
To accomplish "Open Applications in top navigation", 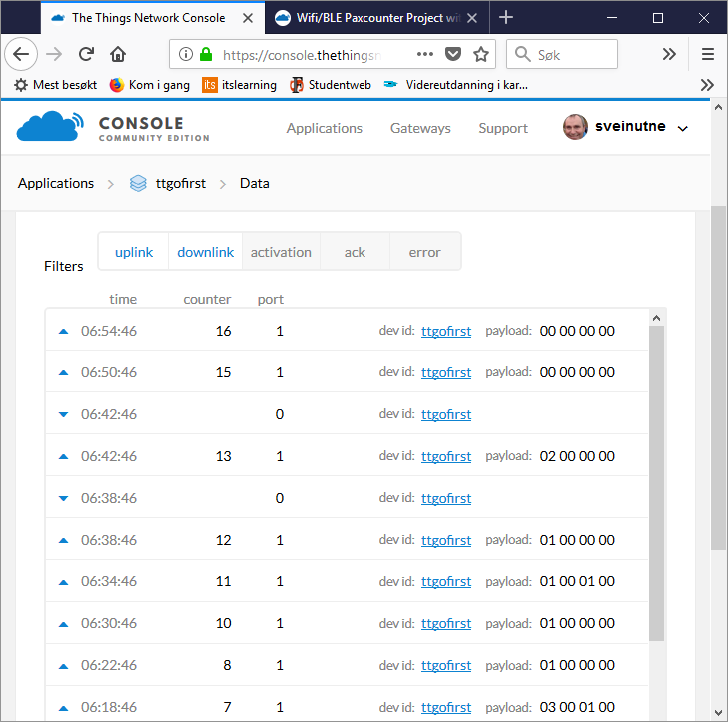I will tap(325, 128).
